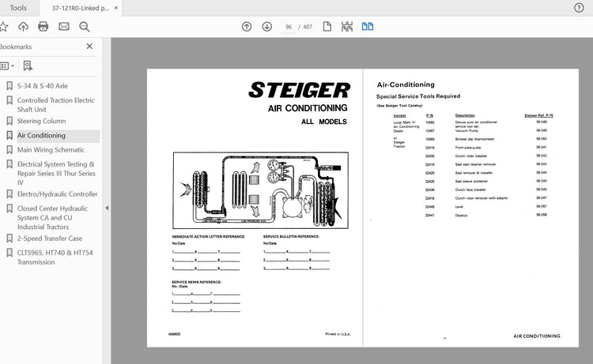The height and width of the screenshot is (364, 593).
Task: Open the S-34 & S-40 Axle bookmark
Action: [43, 86]
